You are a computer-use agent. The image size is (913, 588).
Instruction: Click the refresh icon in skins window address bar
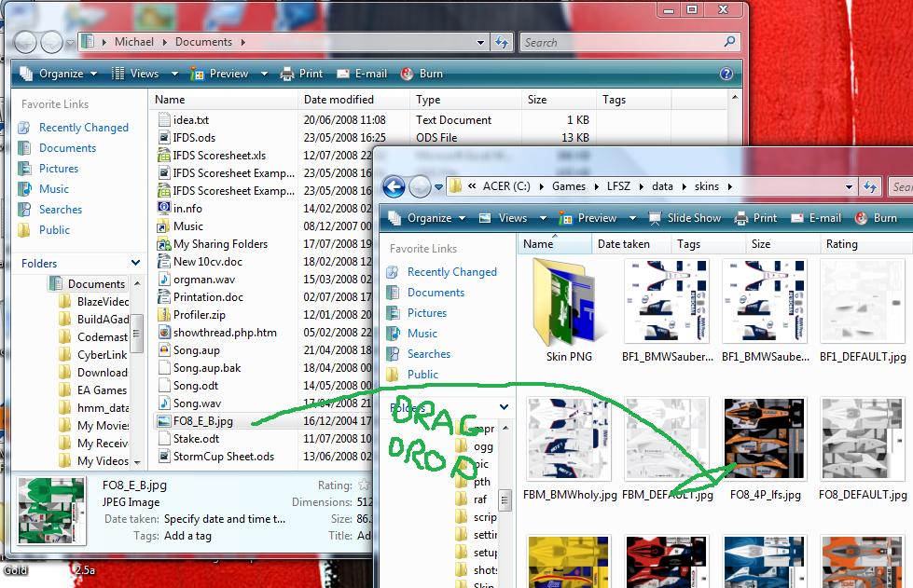tap(869, 186)
